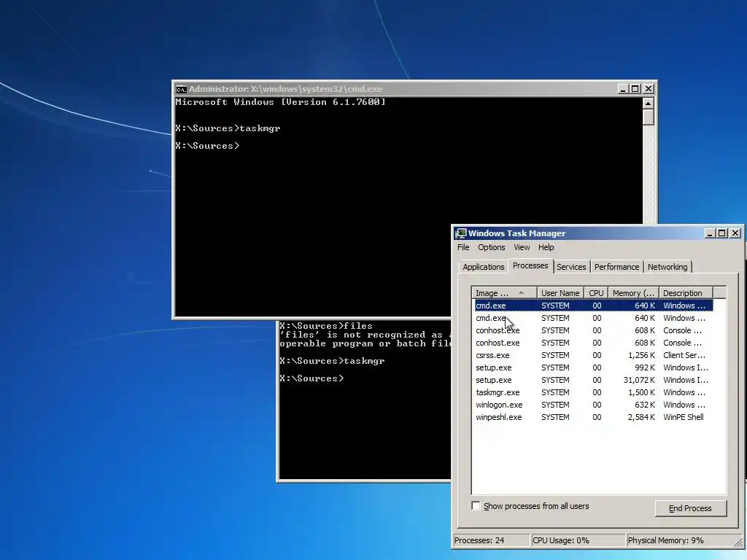The height and width of the screenshot is (560, 747).
Task: Close the Windows Task Manager window
Action: (735, 233)
